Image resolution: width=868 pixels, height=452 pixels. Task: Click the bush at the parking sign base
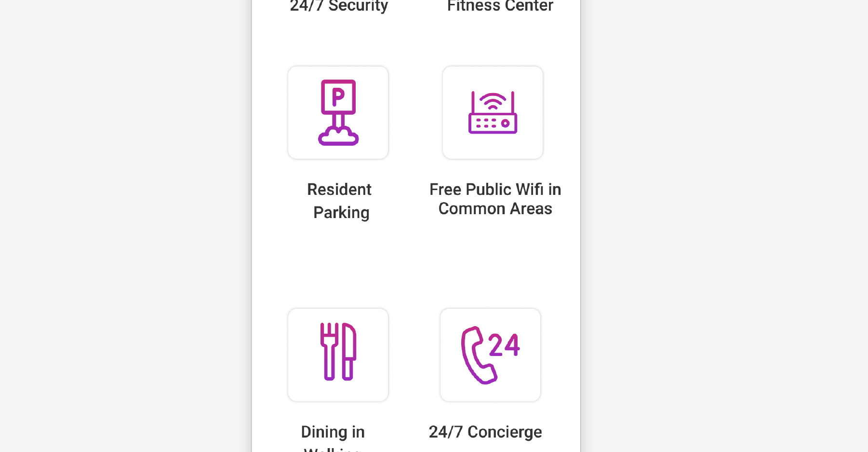[x=338, y=137]
